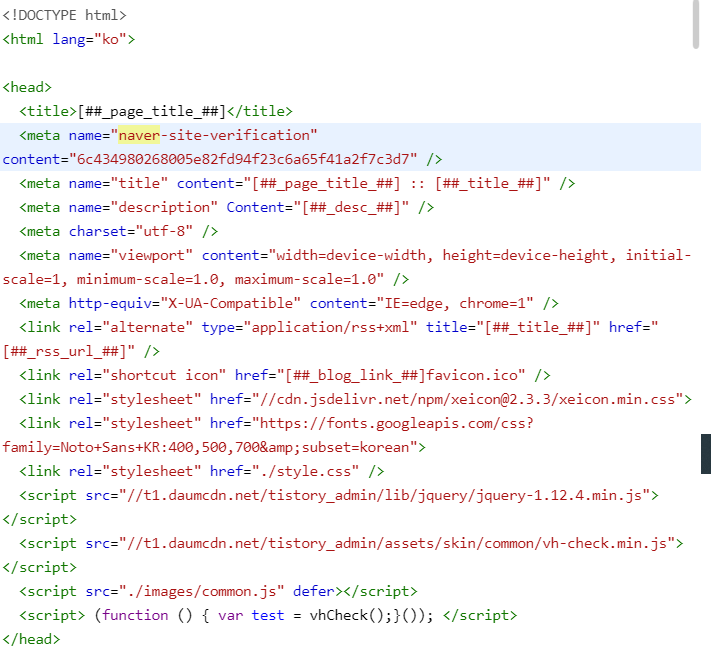
Task: Click the closing </head> tag
Action: pos(31,639)
